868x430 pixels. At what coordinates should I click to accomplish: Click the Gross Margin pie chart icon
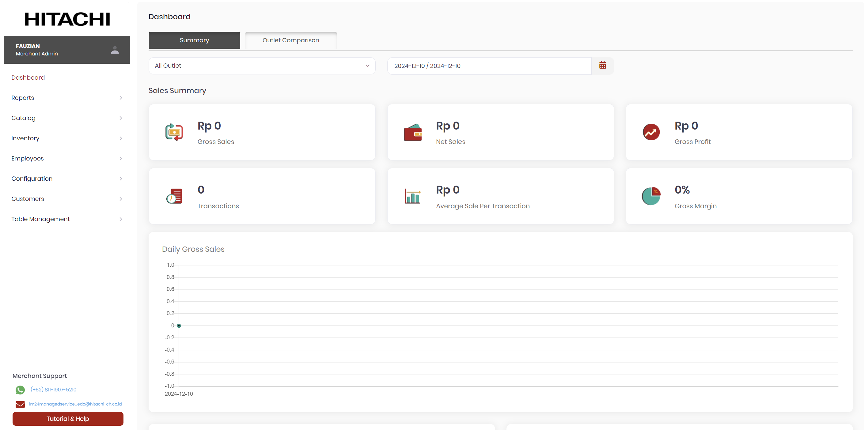click(651, 196)
